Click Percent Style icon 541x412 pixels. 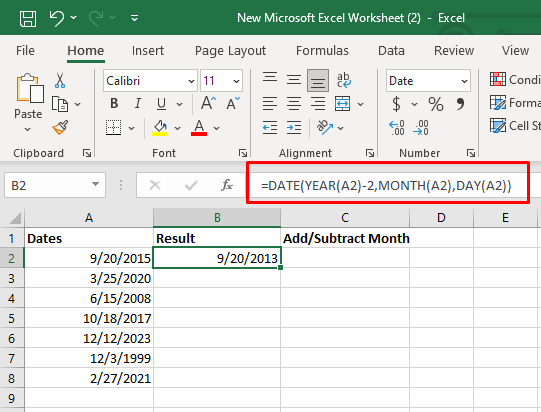click(x=436, y=104)
